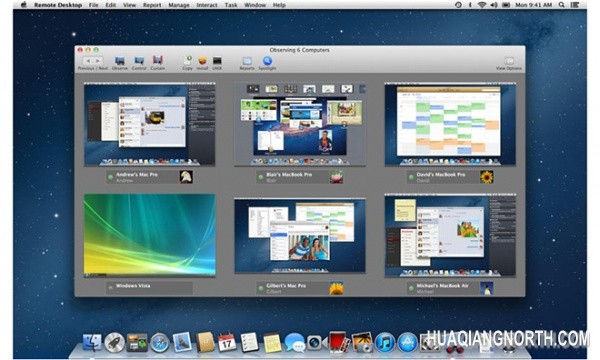Open the Help menu

[x=279, y=5]
